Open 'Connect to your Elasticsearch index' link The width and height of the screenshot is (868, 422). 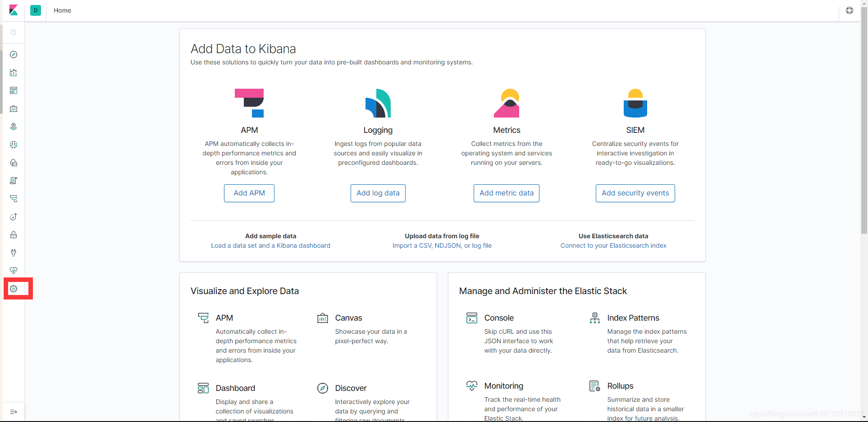(x=613, y=245)
